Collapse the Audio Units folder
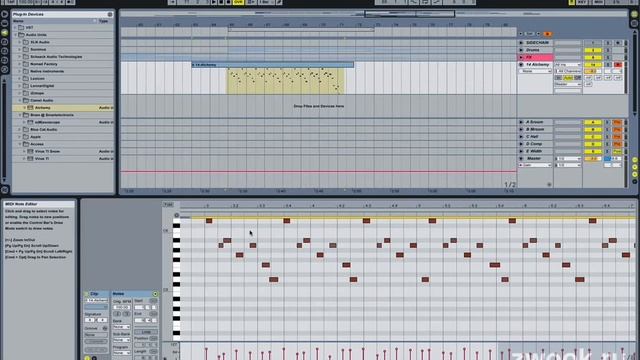The width and height of the screenshot is (640, 360). click(16, 35)
